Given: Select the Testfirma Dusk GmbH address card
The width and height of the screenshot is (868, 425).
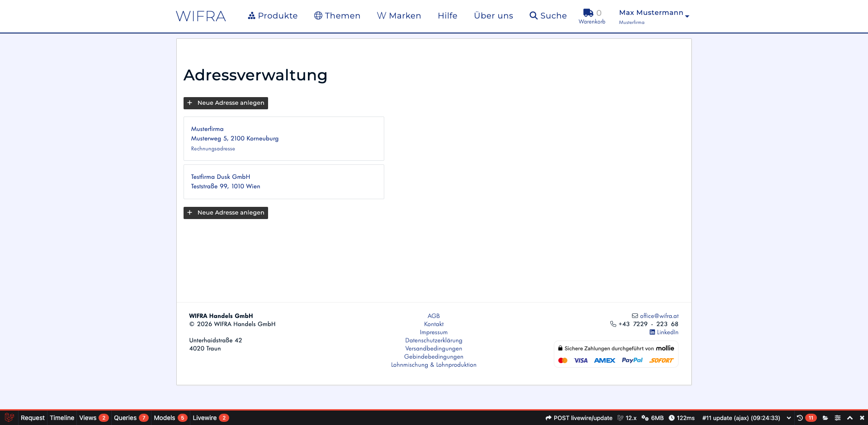Looking at the screenshot, I should click(x=283, y=182).
